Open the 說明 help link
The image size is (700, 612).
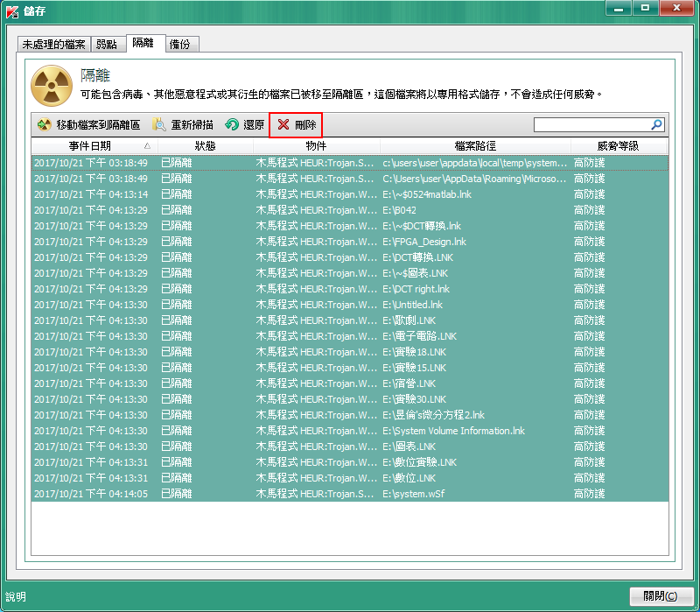(x=16, y=596)
